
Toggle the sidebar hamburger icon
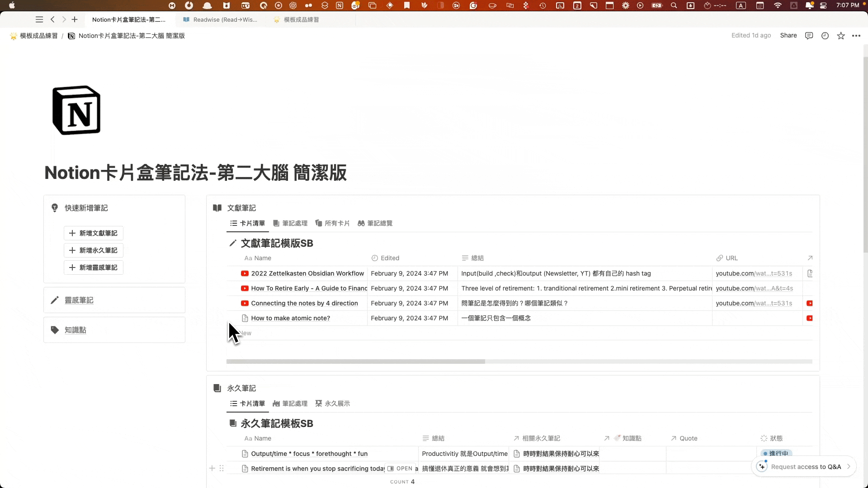(x=39, y=19)
